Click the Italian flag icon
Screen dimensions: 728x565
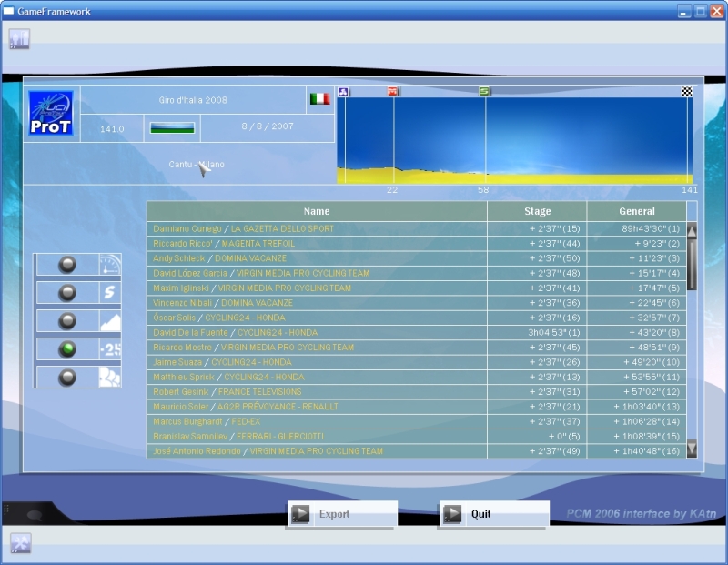(x=319, y=98)
